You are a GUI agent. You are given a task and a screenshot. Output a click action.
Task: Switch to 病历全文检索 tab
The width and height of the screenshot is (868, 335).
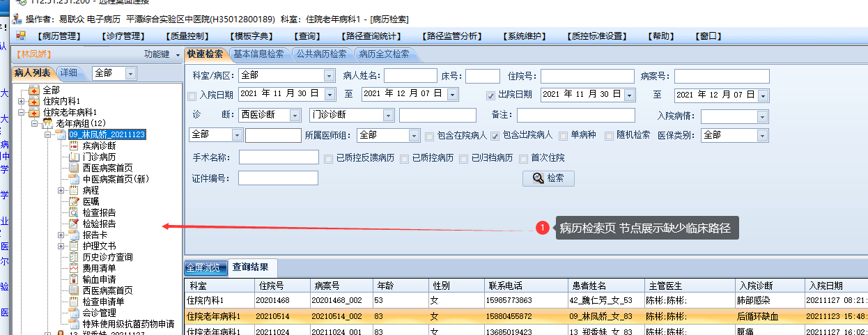pyautogui.click(x=385, y=54)
